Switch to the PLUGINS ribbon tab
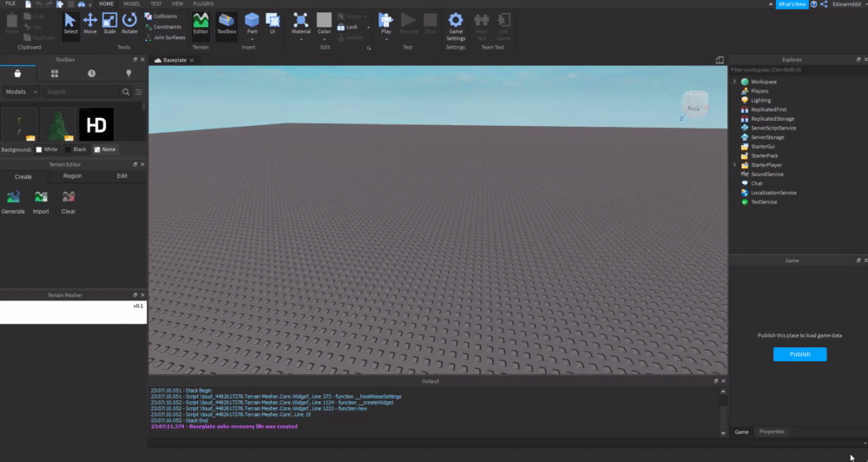Viewport: 868px width, 462px height. point(203,3)
